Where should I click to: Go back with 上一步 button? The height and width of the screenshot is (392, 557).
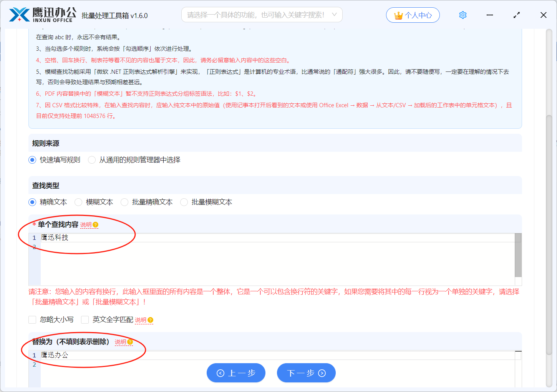[x=236, y=373]
